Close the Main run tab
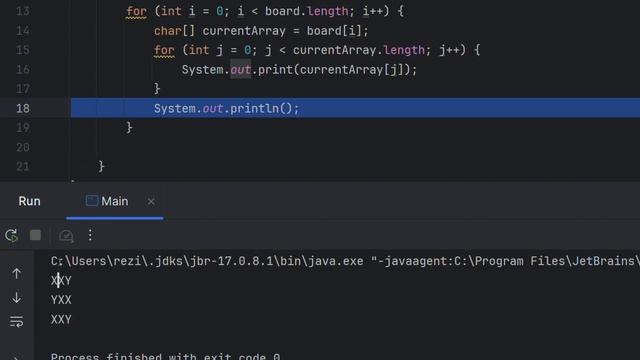The width and height of the screenshot is (640, 360). click(151, 202)
